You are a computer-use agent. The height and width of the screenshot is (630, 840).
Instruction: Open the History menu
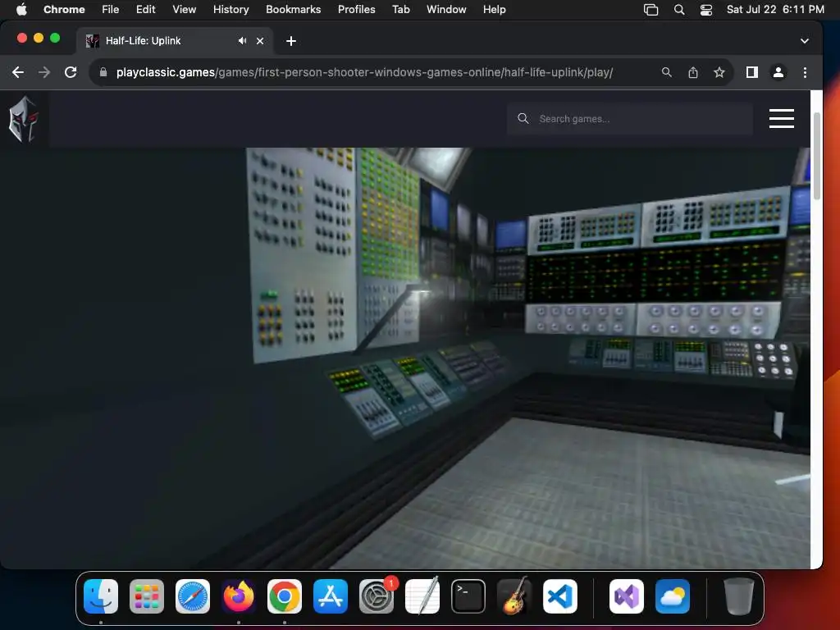231,9
